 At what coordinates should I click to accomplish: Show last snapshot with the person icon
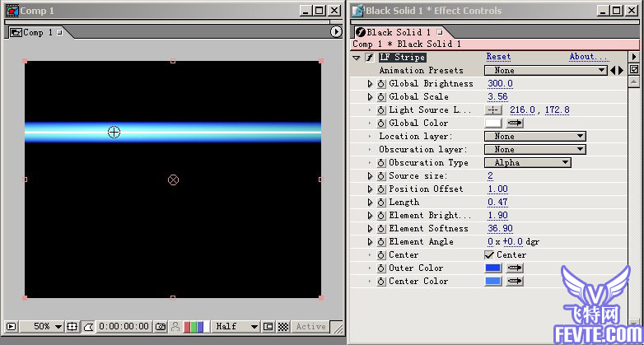point(175,327)
